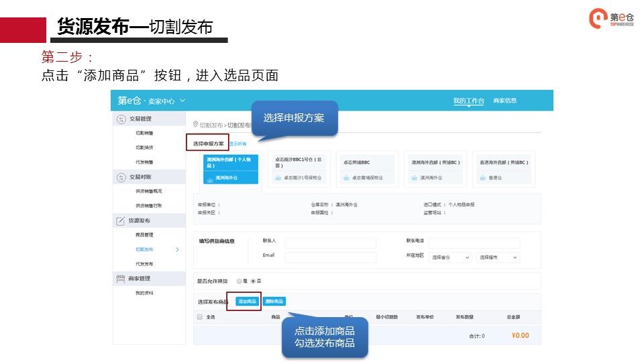644x362 pixels.
Task: Click the 联系人 input field
Action: [x=330, y=243]
